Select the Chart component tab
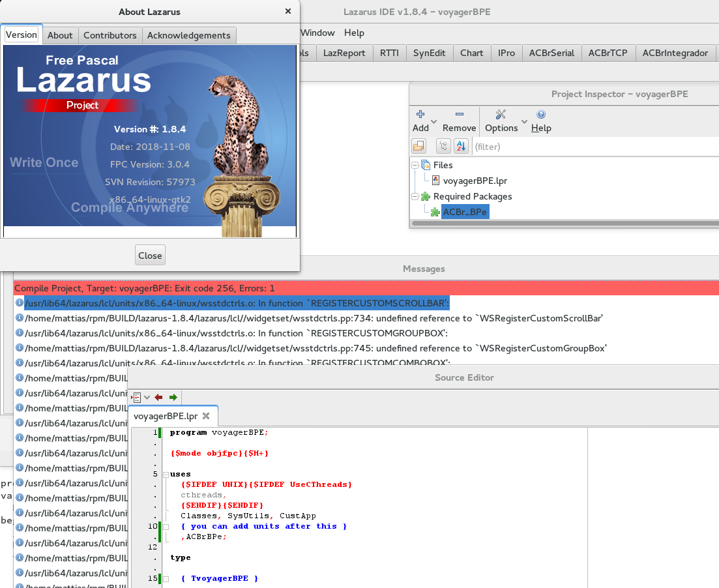The height and width of the screenshot is (588, 719). click(472, 53)
